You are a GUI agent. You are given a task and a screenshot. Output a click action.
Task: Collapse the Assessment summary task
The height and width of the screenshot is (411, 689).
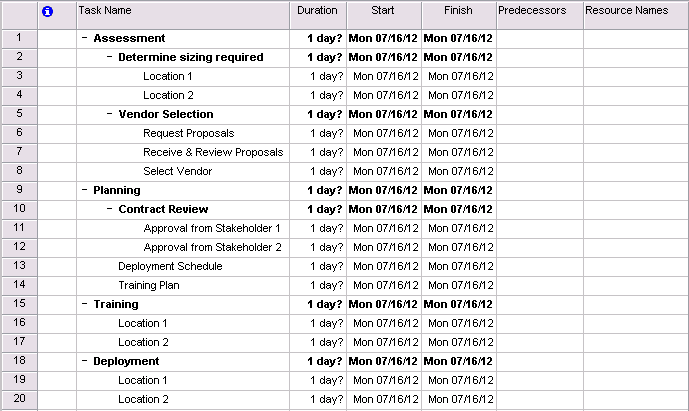pyautogui.click(x=85, y=39)
